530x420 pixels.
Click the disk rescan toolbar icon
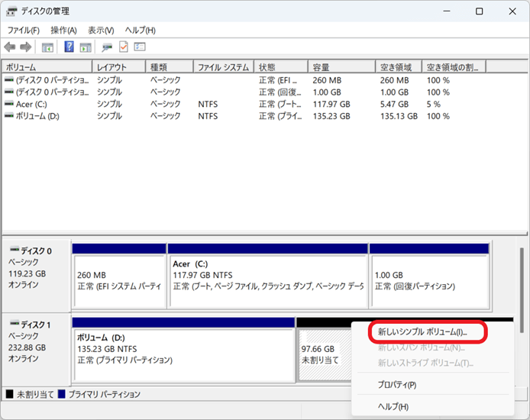tap(108, 47)
